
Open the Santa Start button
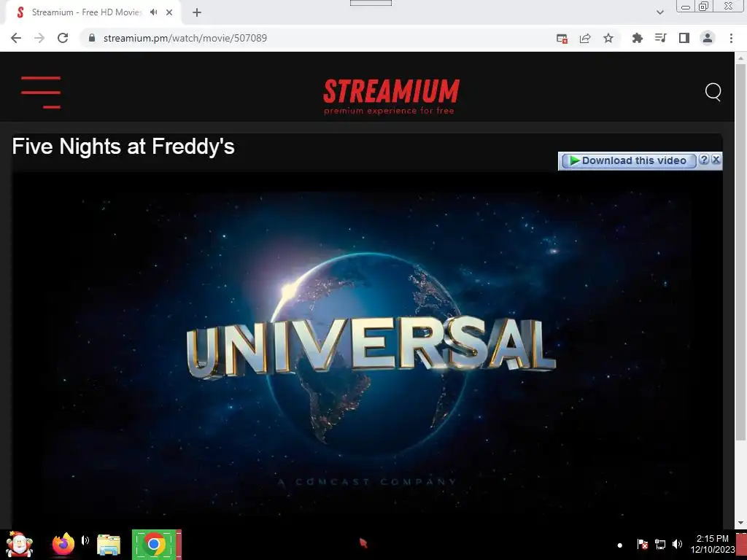coord(19,544)
